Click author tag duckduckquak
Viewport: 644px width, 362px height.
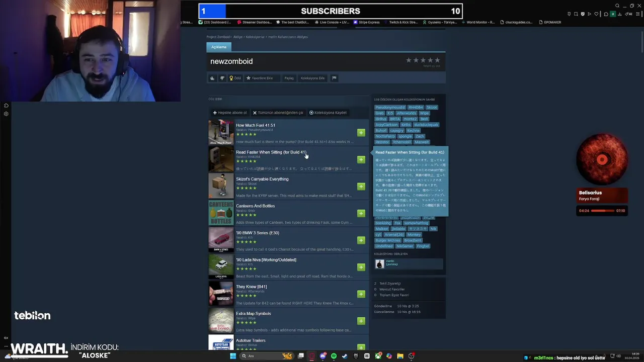pyautogui.click(x=426, y=125)
